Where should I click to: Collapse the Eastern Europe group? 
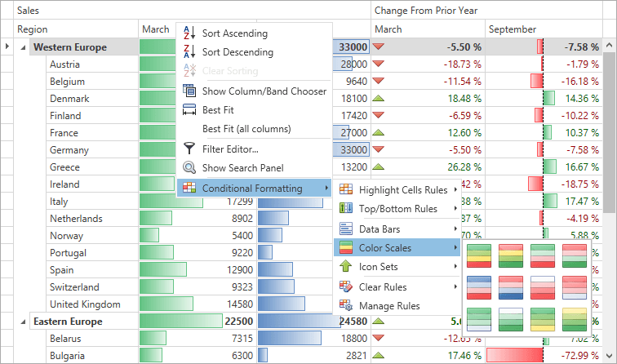click(23, 322)
